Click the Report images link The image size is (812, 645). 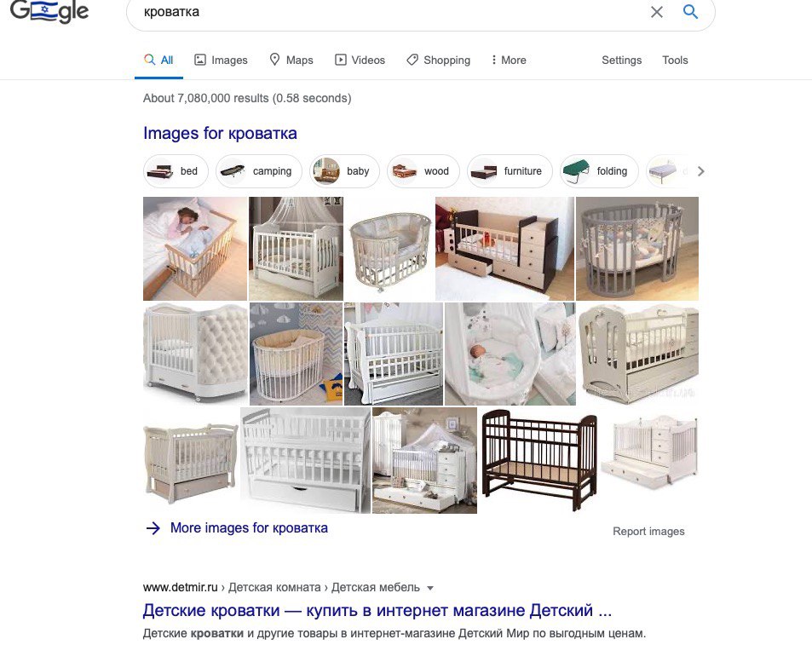pos(648,531)
